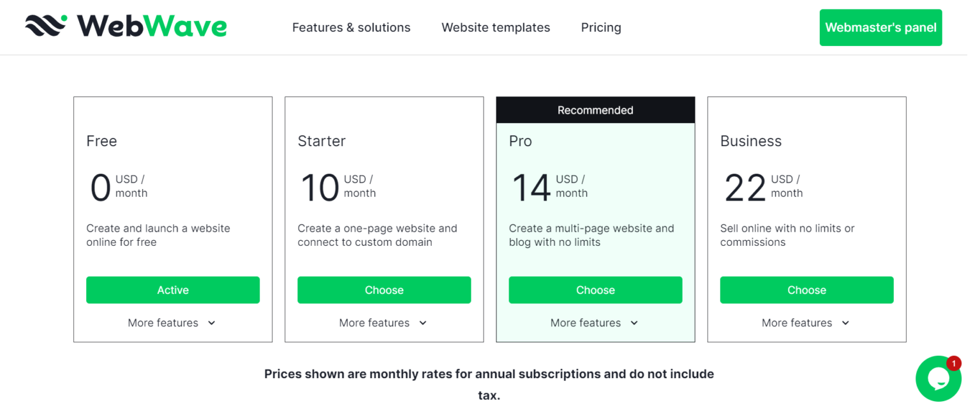
Task: Expand More features on the Pro plan
Action: 594,322
